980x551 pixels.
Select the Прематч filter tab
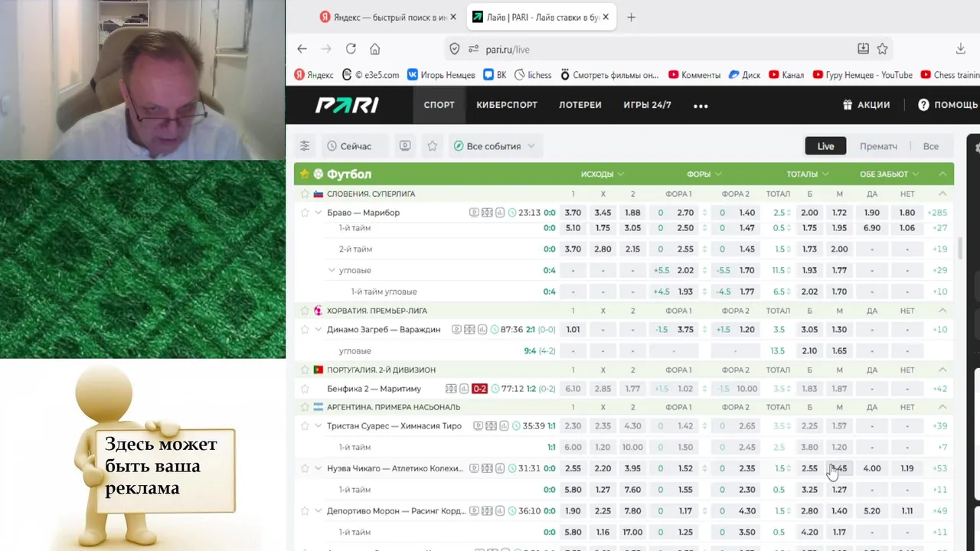point(878,146)
